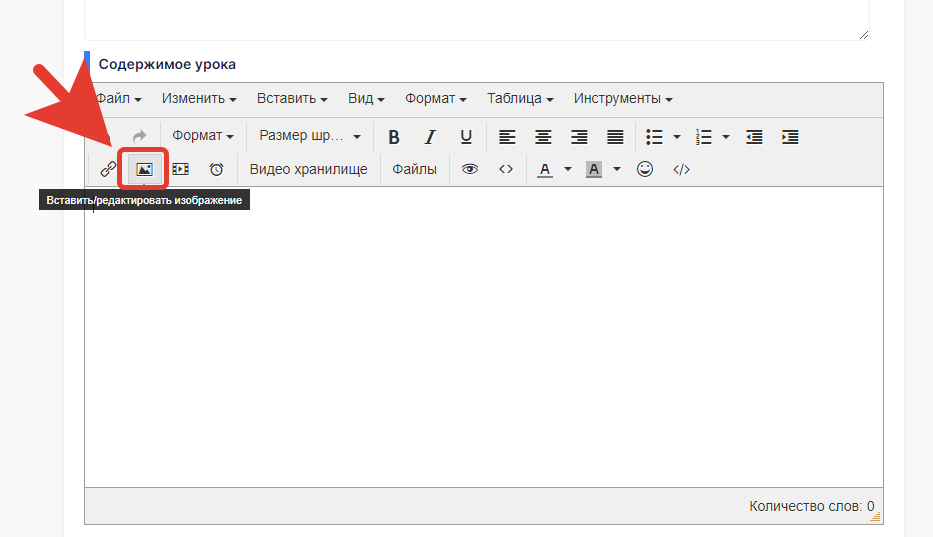Open the Файл menu

pos(118,99)
